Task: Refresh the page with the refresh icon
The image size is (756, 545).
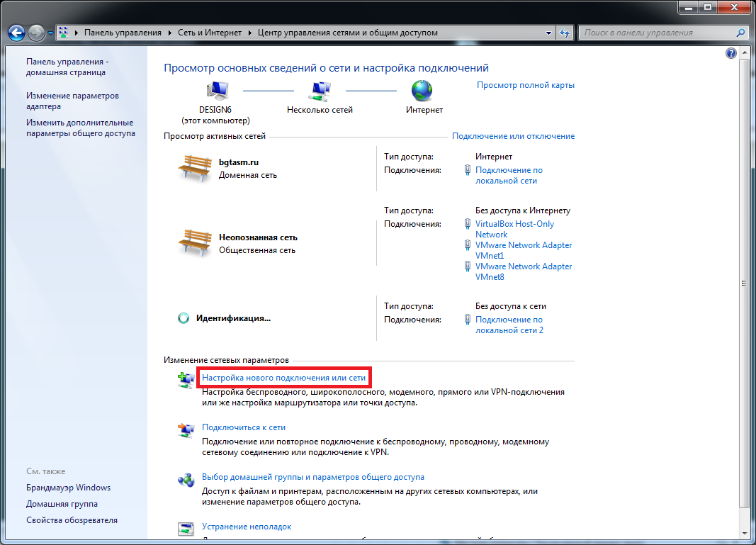Action: tap(565, 33)
